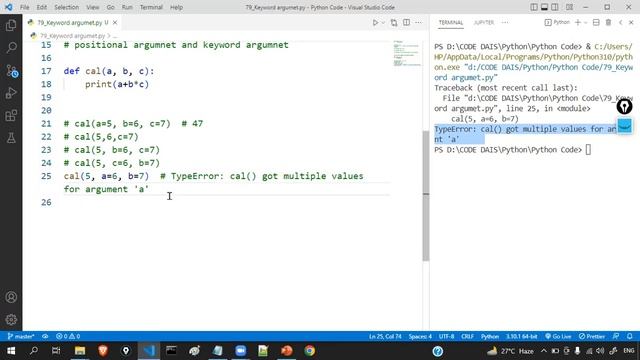640x360 pixels.
Task: Click the terminal prompt input area
Action: 588,150
